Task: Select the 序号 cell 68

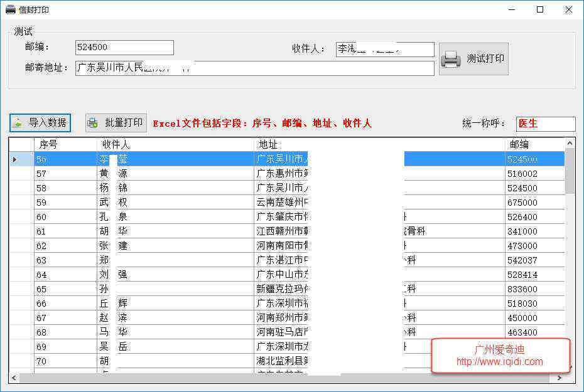Action: tap(65, 332)
